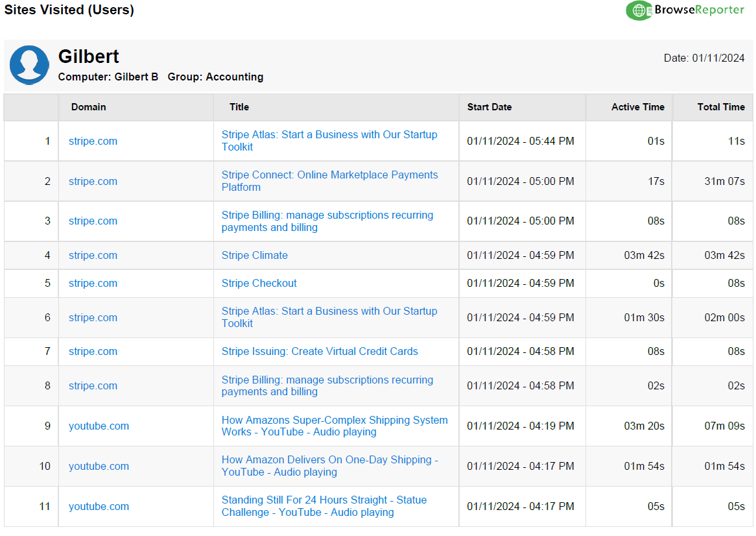Open stripe.com domain link in row 7
756x536 pixels.
(x=93, y=351)
